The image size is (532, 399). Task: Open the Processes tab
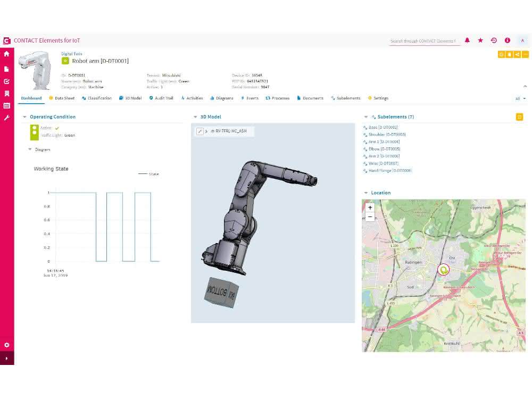point(278,98)
